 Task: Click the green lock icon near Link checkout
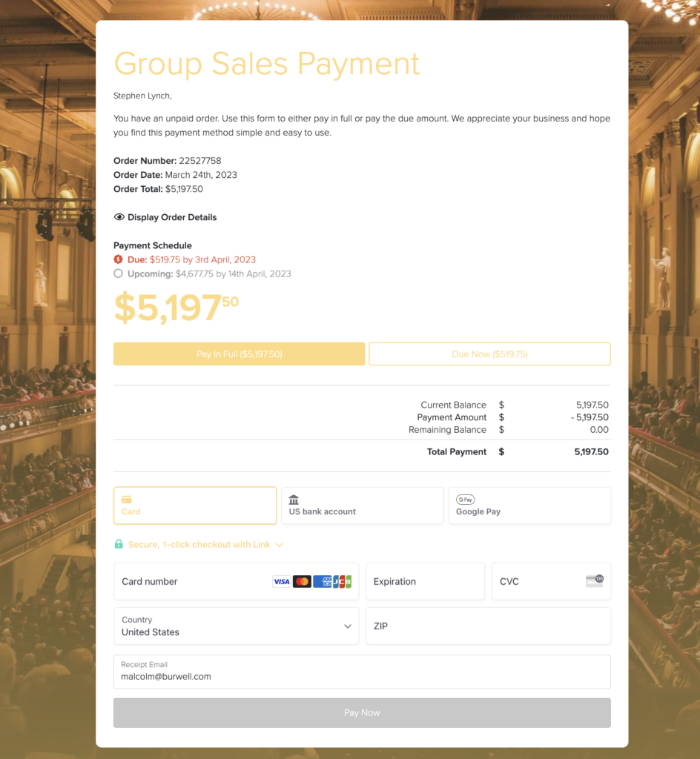click(x=119, y=544)
